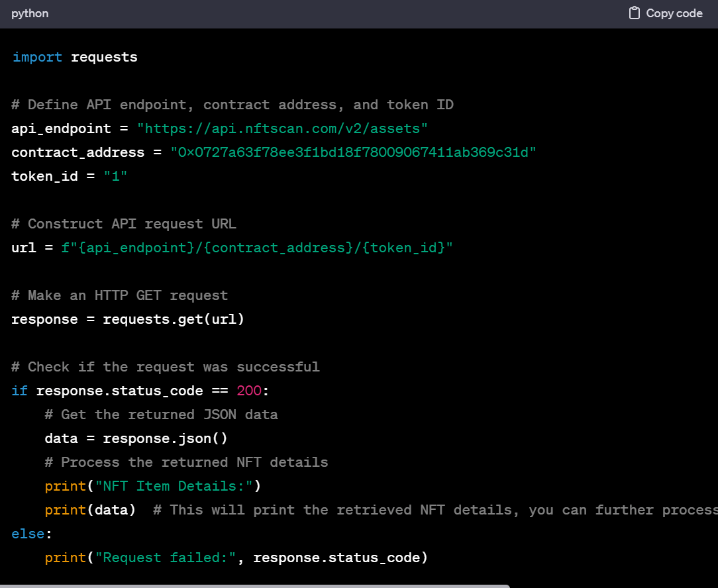Click the "import" keyword on the first line

point(37,57)
